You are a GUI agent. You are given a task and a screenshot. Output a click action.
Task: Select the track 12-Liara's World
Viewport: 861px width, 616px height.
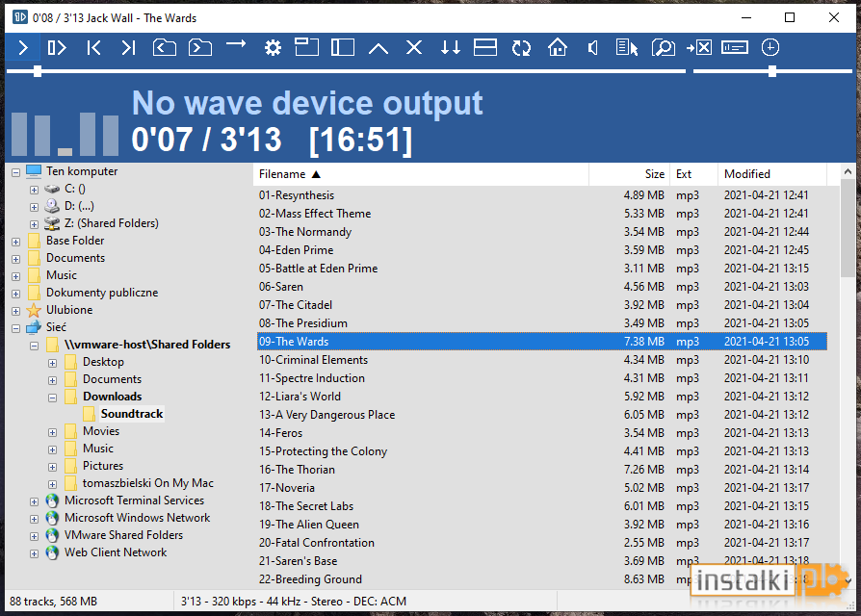tap(542, 396)
